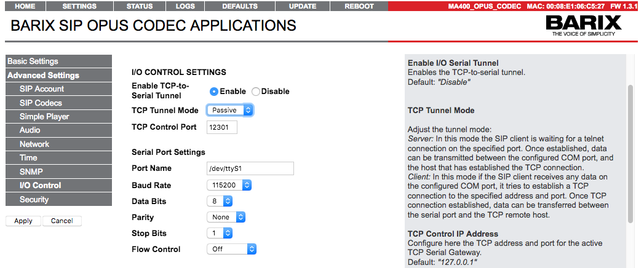Open the Data Bits dropdown
644x268 pixels.
(x=219, y=201)
